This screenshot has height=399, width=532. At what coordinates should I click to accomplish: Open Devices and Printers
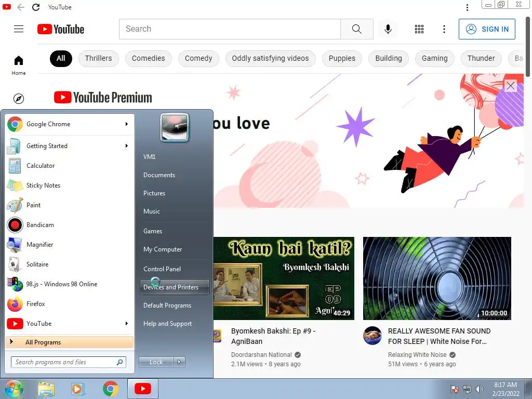pyautogui.click(x=175, y=287)
